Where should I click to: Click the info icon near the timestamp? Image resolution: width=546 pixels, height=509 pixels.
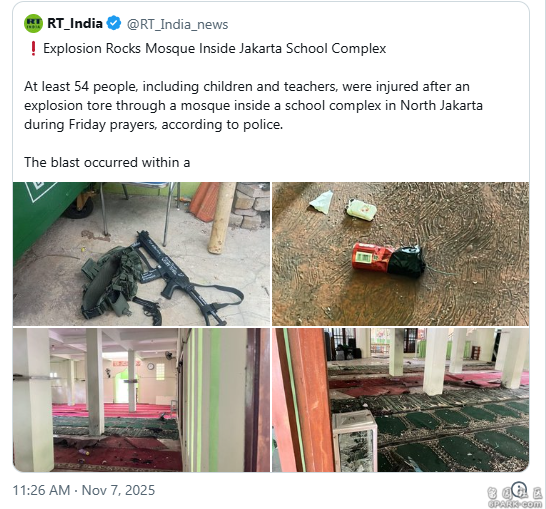519,488
